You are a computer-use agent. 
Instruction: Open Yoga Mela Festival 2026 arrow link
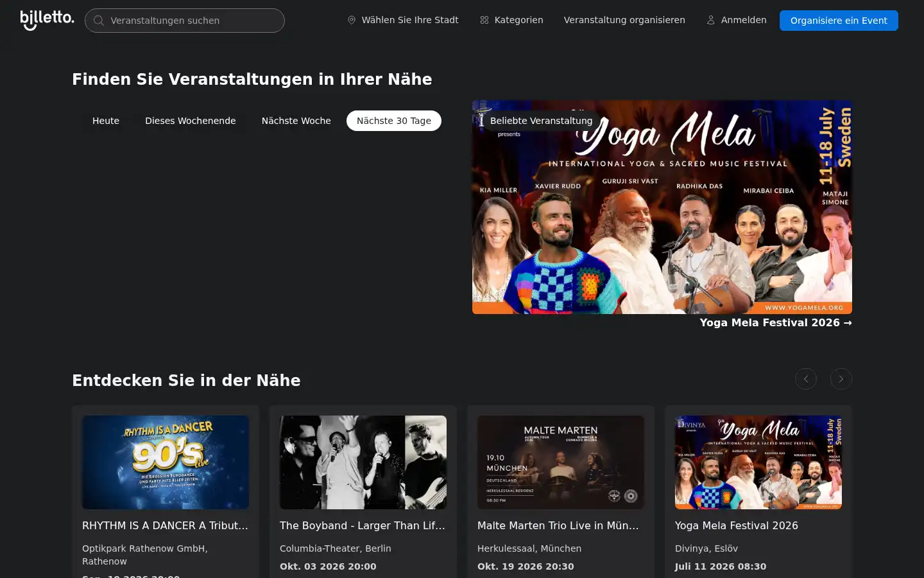tap(776, 322)
